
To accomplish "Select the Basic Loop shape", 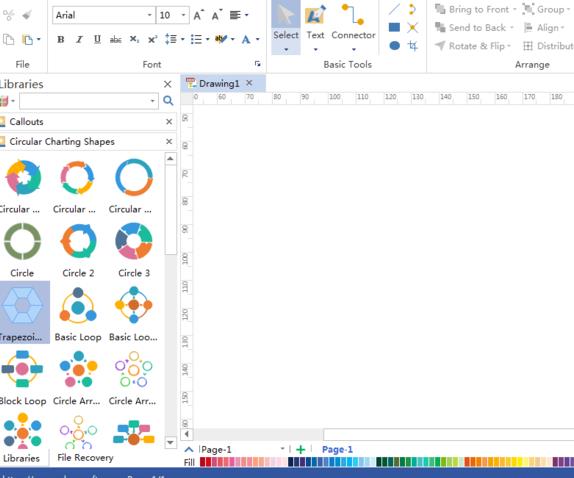I will pos(78,314).
